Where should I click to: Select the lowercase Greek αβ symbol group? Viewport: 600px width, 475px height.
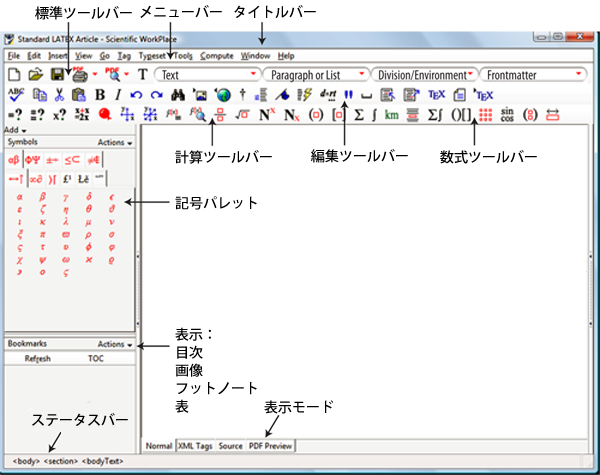(x=14, y=160)
